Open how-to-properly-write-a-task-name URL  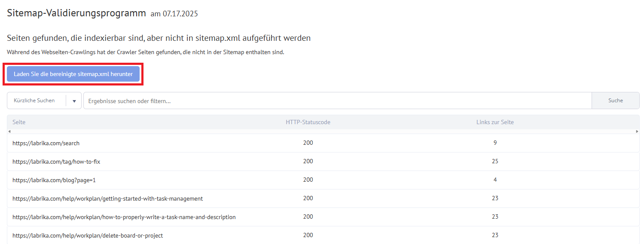[124, 217]
